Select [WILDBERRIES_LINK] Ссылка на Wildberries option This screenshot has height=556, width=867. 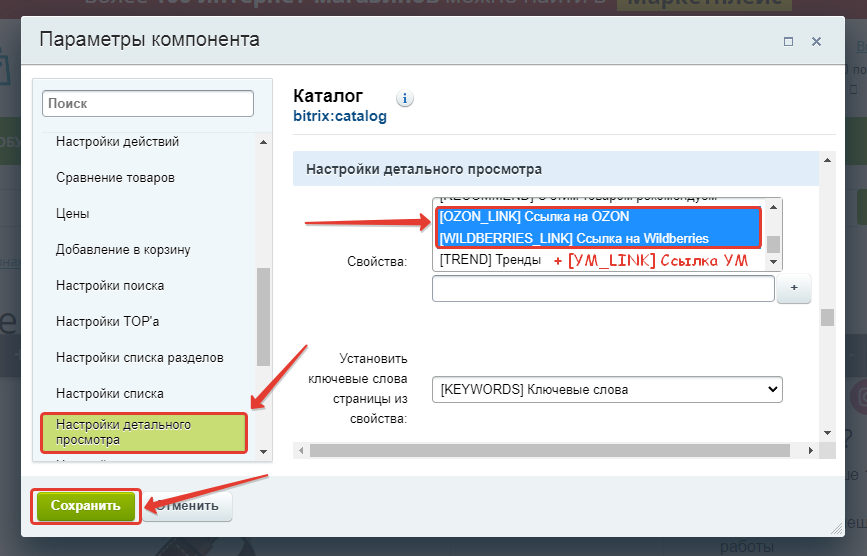(598, 238)
